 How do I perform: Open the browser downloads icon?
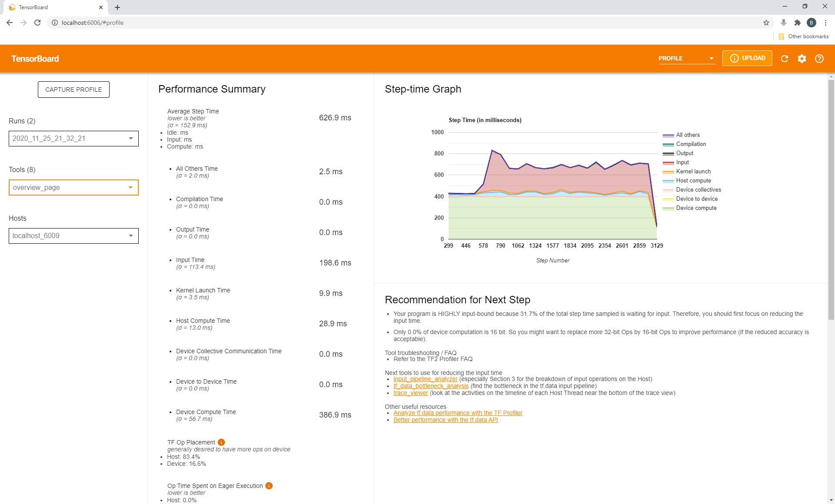click(x=783, y=23)
